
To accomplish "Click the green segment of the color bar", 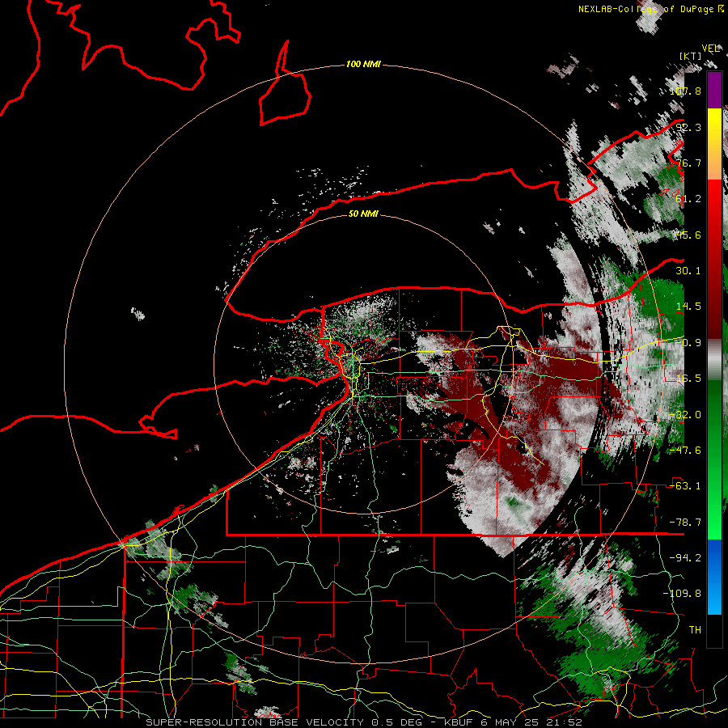I will pyautogui.click(x=714, y=459).
